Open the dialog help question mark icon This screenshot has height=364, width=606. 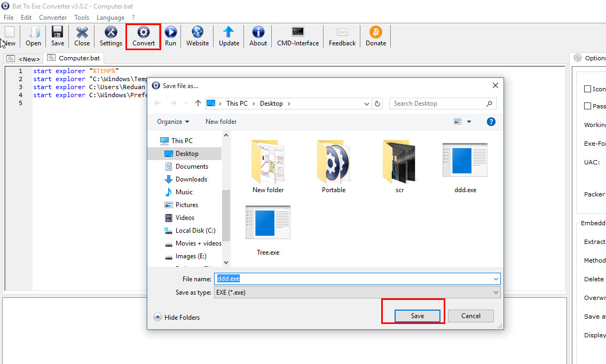[x=491, y=122]
